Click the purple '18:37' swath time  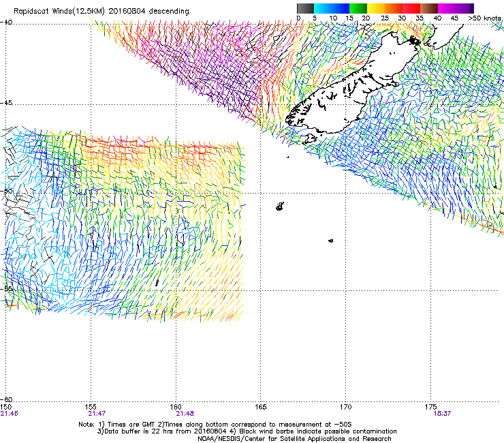pyautogui.click(x=442, y=414)
